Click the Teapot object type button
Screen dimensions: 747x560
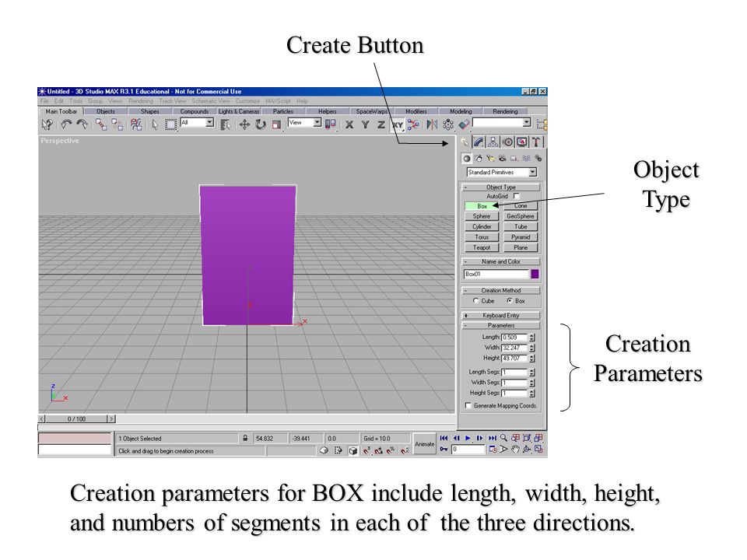[481, 247]
